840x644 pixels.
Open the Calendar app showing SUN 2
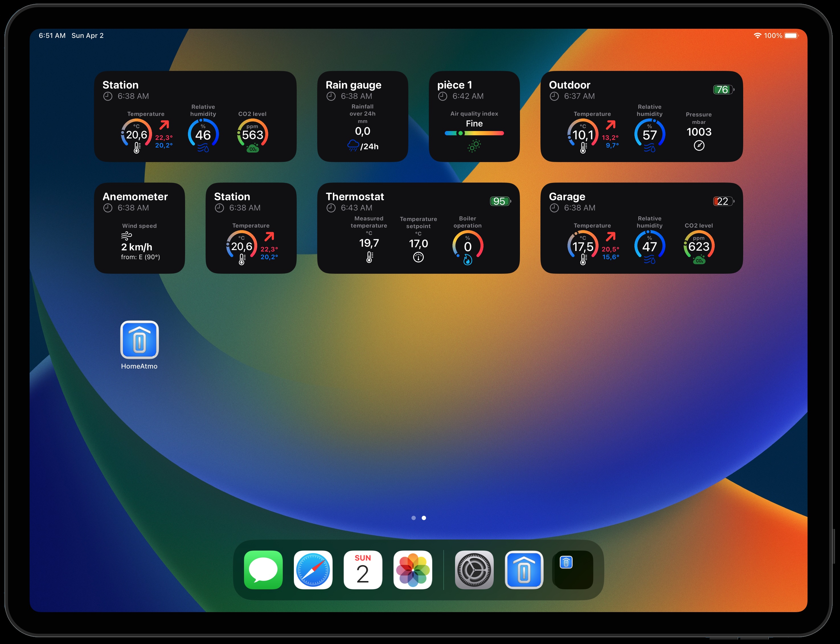(x=362, y=570)
